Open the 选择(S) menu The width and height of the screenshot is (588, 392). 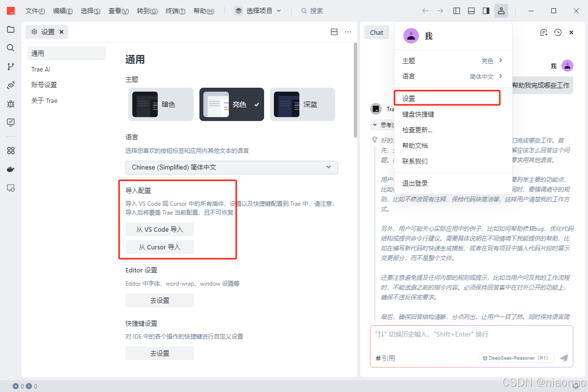click(x=91, y=11)
